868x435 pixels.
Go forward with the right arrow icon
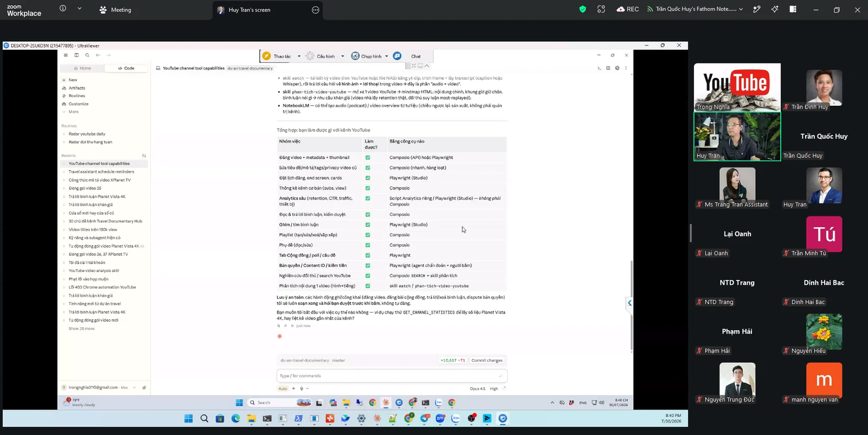pyautogui.click(x=108, y=55)
